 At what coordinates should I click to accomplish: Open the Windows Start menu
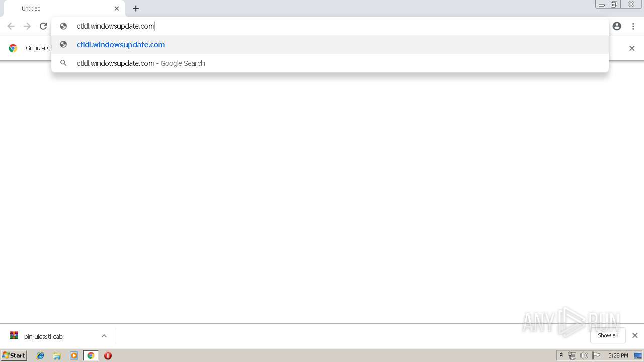click(x=14, y=355)
